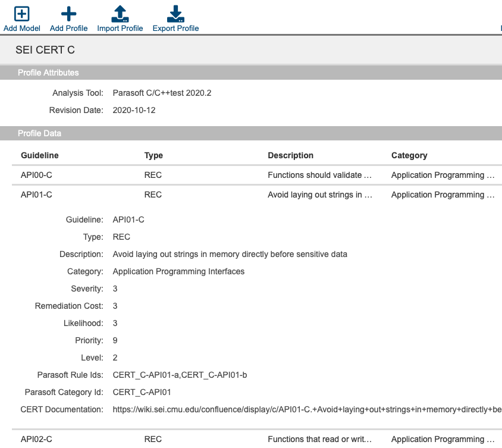Click Parasoft Category Id 'CERT_C-API01'
The image size is (502, 448).
[142, 392]
